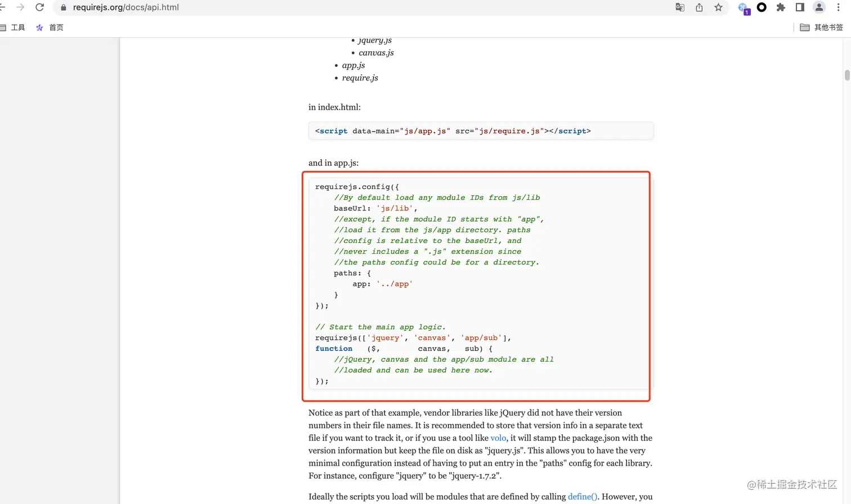The image size is (851, 504).
Task: Click the 'Notice as part of that example' paragraph
Action: click(480, 444)
